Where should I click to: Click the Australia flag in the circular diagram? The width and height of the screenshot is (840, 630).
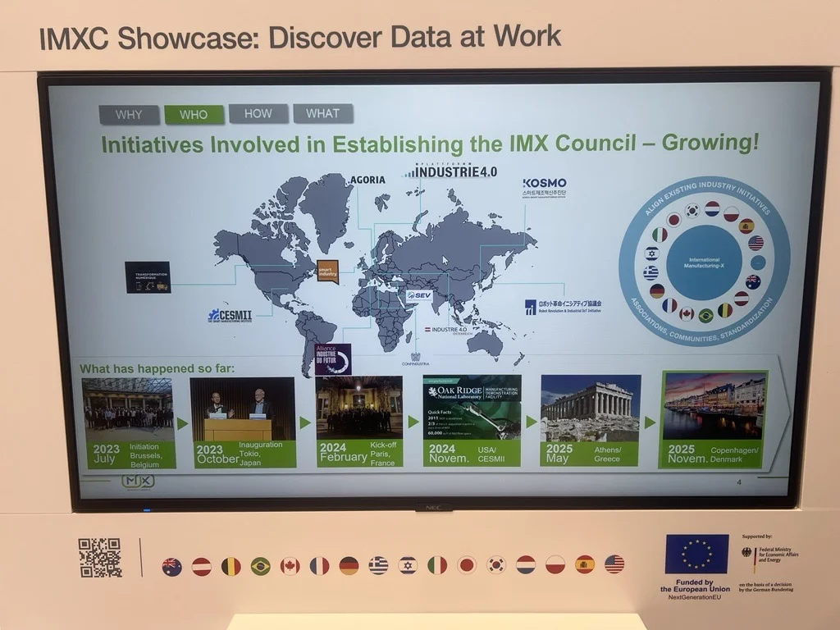coord(753,281)
